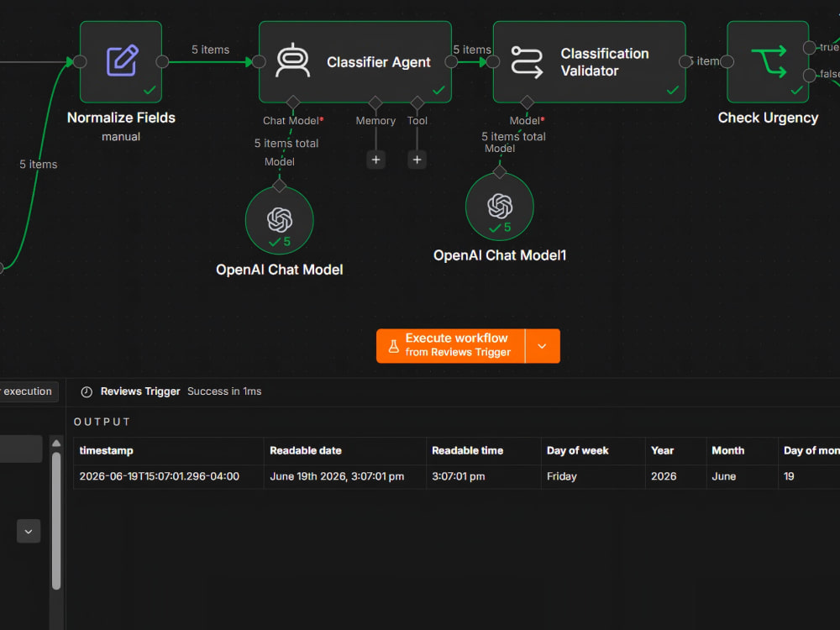Click the Normalize Fields input connector
This screenshot has width=840, height=630.
click(x=81, y=61)
